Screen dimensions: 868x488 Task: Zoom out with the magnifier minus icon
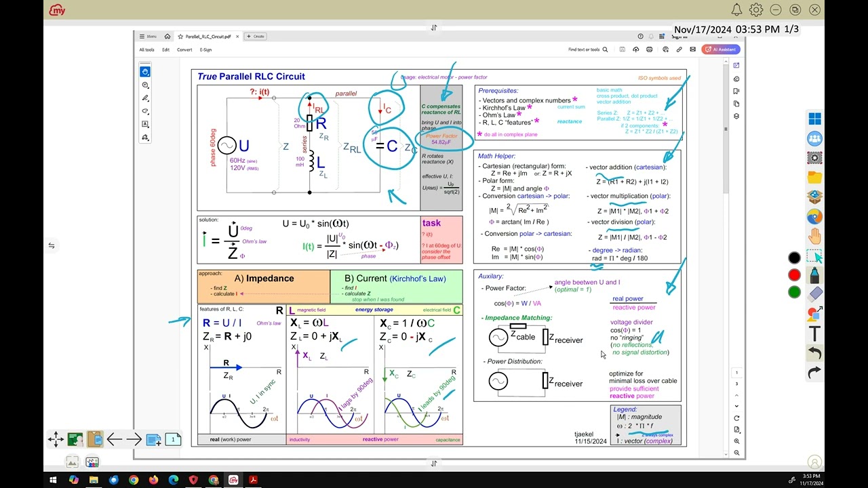736,453
